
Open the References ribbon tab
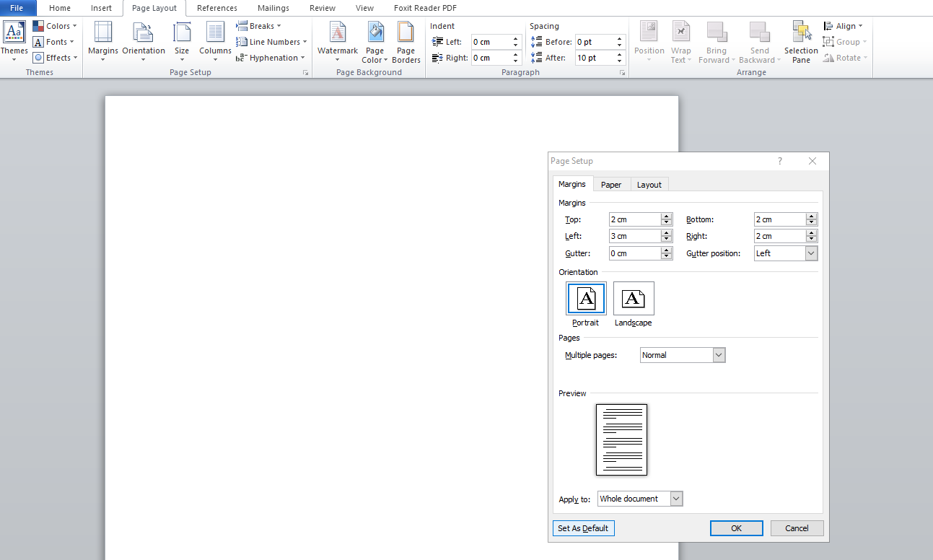(x=216, y=8)
